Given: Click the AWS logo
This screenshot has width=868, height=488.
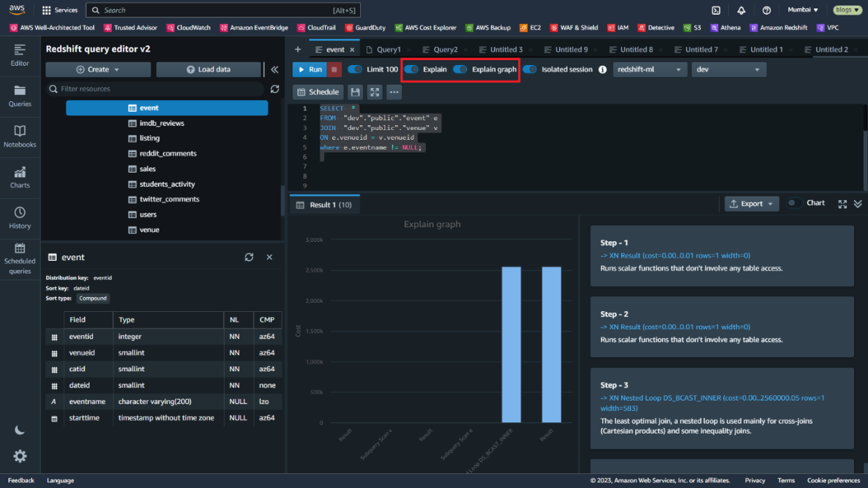Looking at the screenshot, I should pos(17,10).
